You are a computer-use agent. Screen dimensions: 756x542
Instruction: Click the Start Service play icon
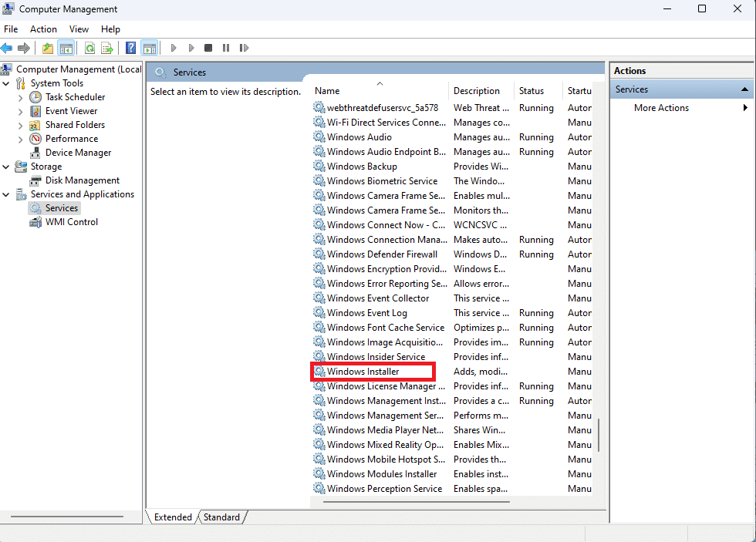pos(174,48)
